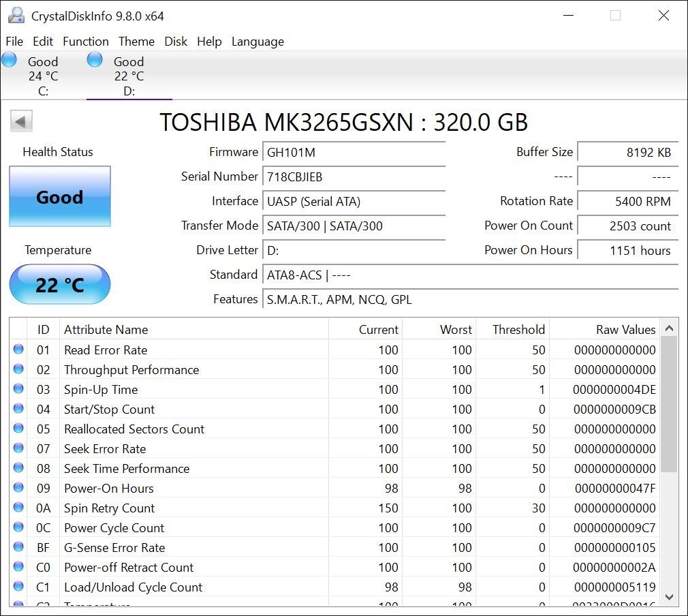Click the Good health status button
This screenshot has height=616, width=688.
tap(60, 196)
